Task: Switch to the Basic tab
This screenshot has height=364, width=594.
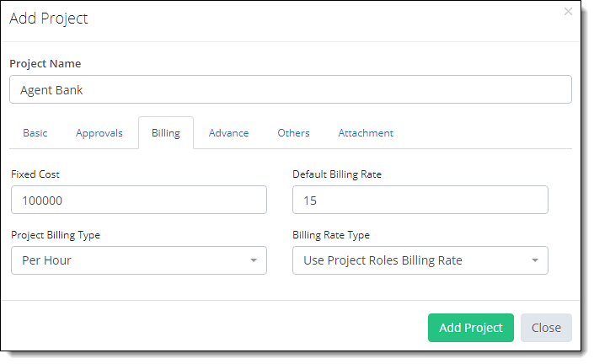Action: [35, 133]
